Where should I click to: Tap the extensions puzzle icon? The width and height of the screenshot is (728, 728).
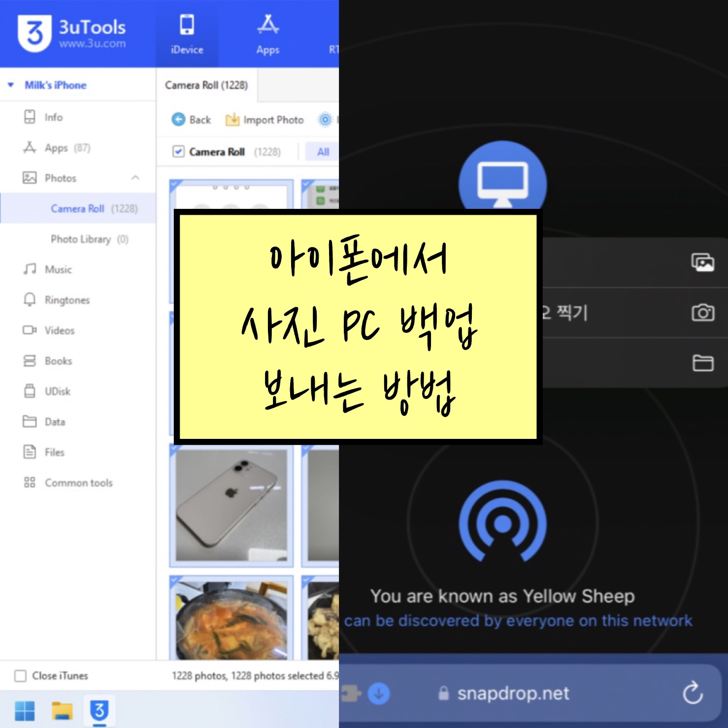(350, 694)
